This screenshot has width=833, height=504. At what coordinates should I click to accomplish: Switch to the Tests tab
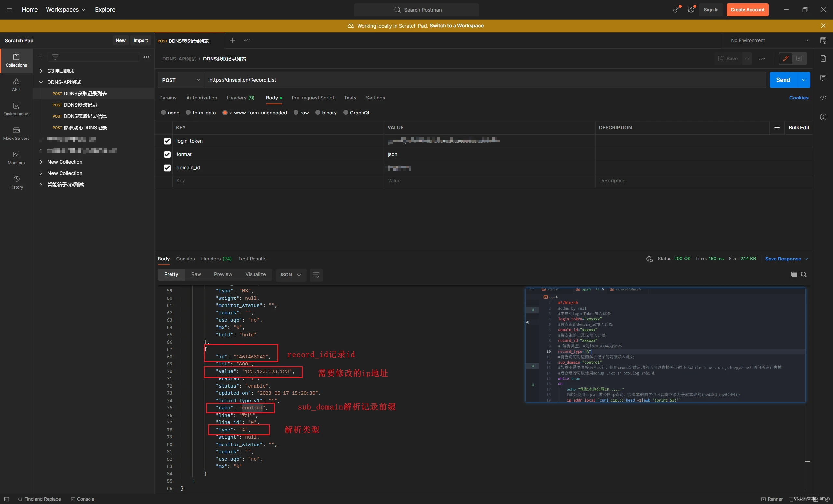[x=350, y=98]
